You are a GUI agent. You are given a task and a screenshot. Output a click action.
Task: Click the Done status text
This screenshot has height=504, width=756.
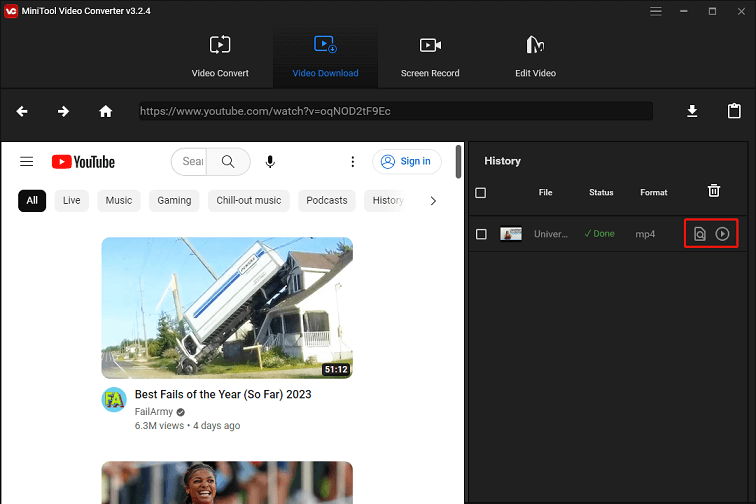click(x=599, y=234)
